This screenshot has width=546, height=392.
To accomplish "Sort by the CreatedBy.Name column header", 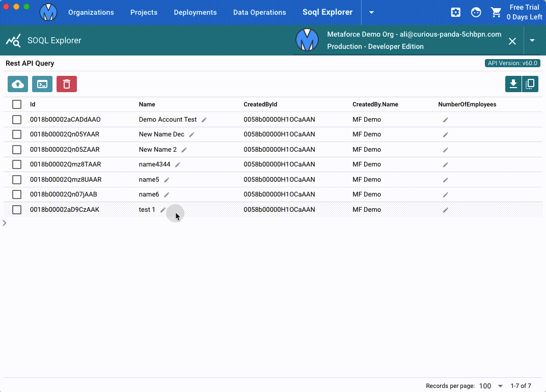I will click(x=375, y=104).
